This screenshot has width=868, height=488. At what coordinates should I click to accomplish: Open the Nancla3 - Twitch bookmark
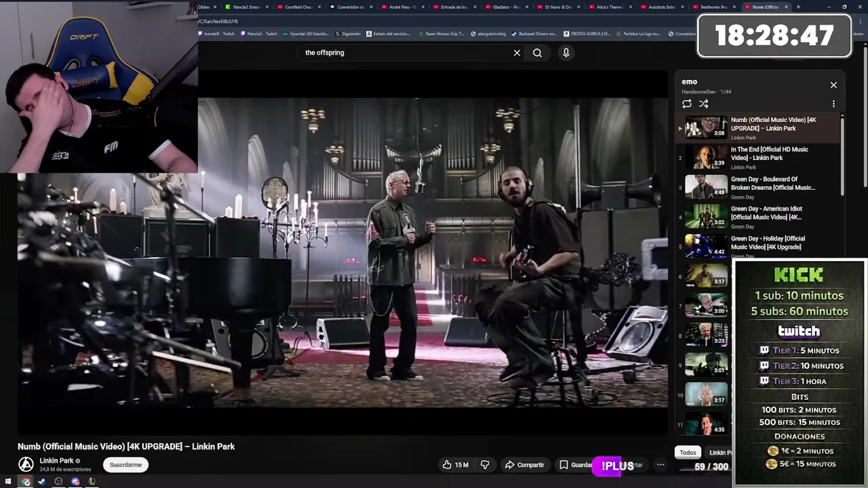coord(258,33)
